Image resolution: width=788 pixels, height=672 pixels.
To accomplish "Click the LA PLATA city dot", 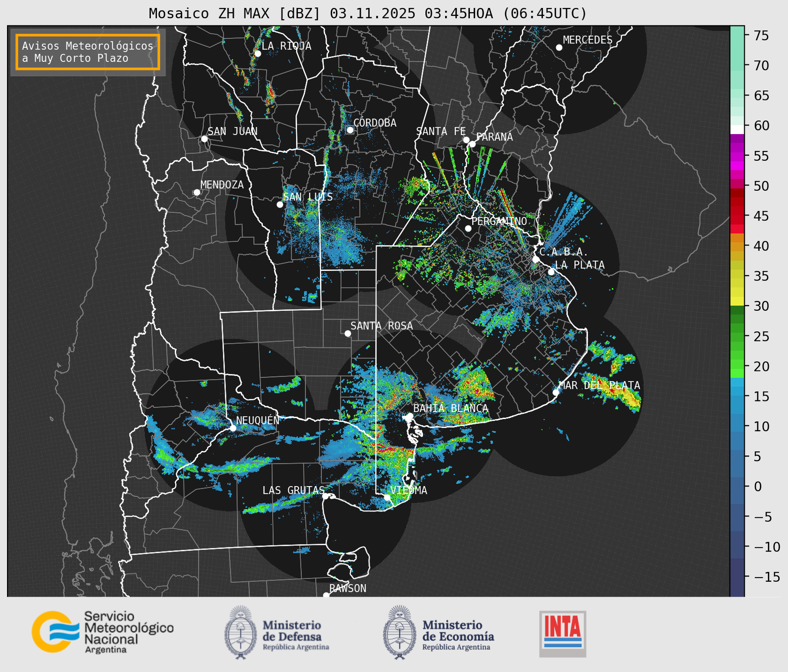I will tap(551, 272).
